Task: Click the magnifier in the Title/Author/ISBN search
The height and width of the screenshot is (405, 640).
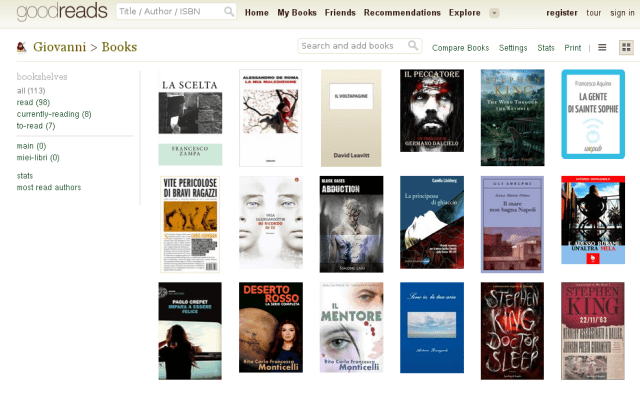Action: [x=229, y=11]
